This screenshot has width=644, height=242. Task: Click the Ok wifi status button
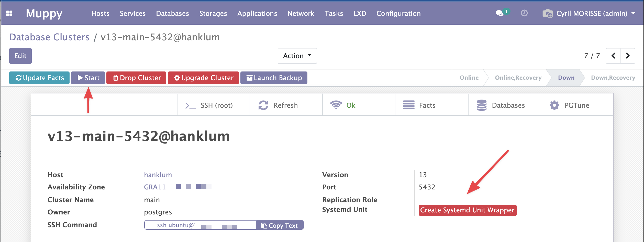pos(359,105)
